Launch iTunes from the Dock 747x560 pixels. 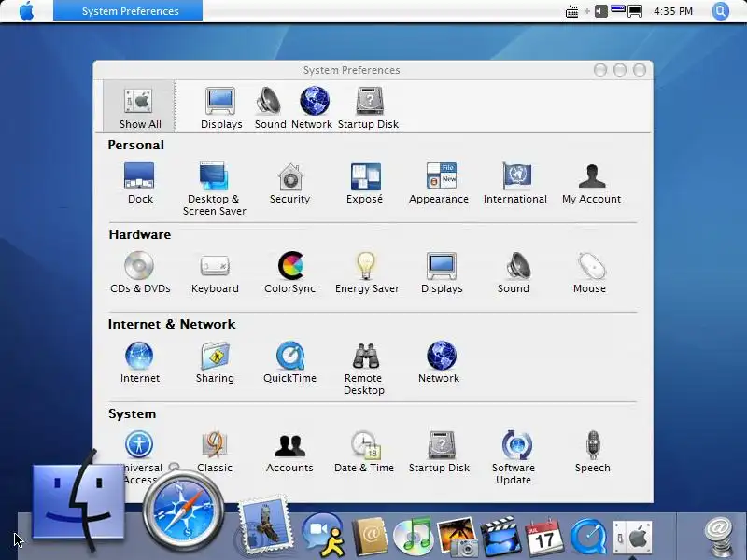tap(413, 536)
